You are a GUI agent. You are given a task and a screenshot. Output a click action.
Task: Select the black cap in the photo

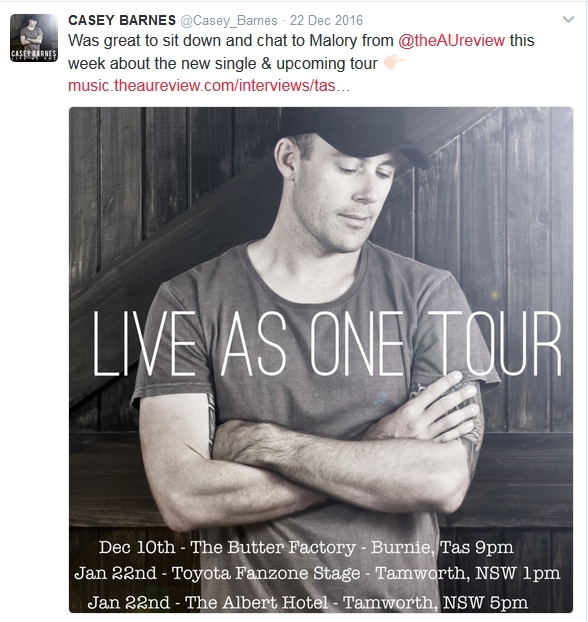tap(353, 132)
